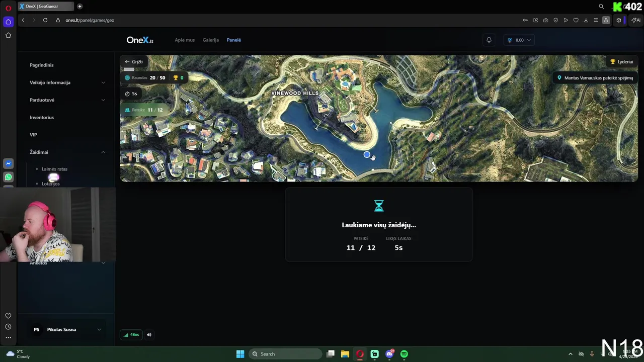Open Windows Start button

pos(240,354)
